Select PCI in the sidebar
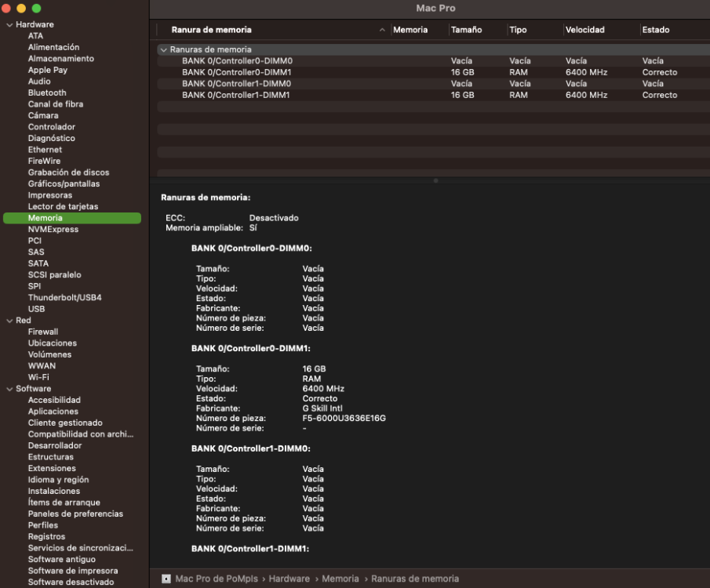 coord(35,241)
